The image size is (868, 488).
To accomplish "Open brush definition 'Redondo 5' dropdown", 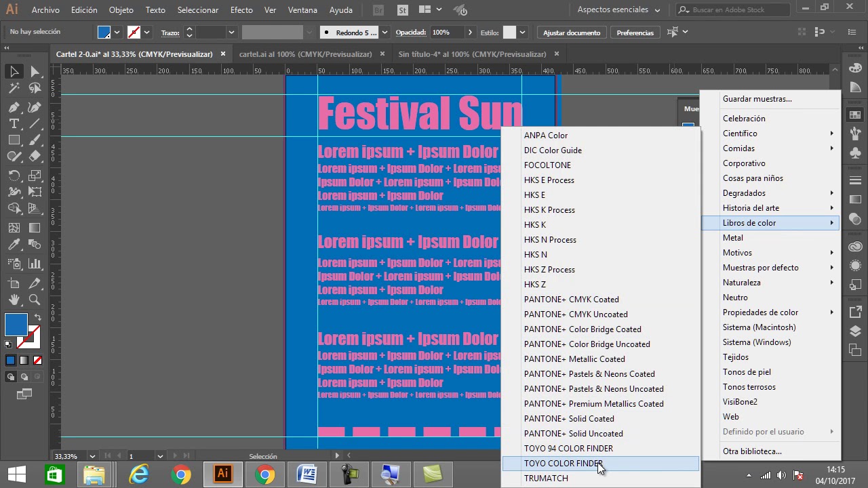I will [x=384, y=33].
